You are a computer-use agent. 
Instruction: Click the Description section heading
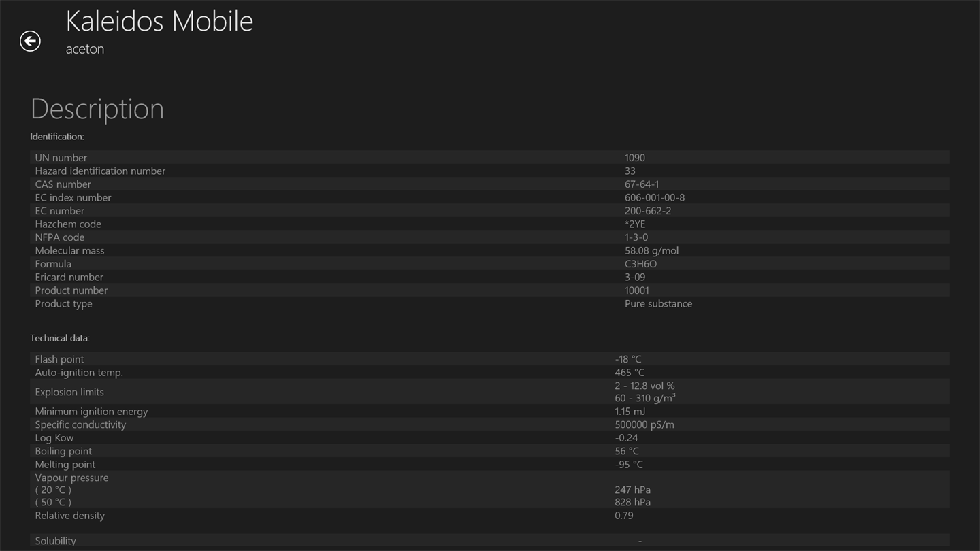tap(97, 109)
